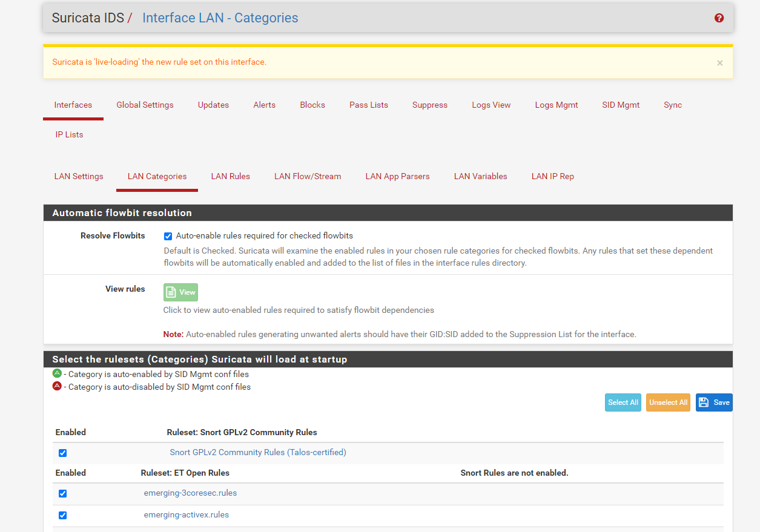This screenshot has width=760, height=532.
Task: Open the Logs Mgmt tab
Action: coord(557,105)
